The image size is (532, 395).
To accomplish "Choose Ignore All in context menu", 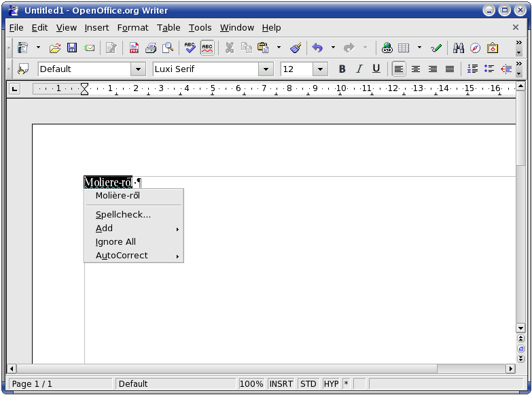I will tap(116, 241).
